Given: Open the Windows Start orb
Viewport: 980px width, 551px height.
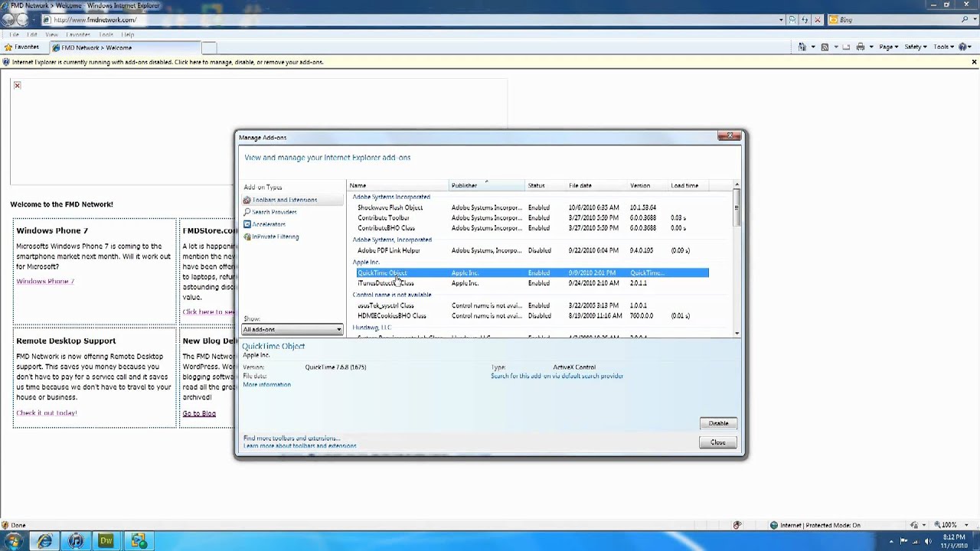Looking at the screenshot, I should [13, 541].
